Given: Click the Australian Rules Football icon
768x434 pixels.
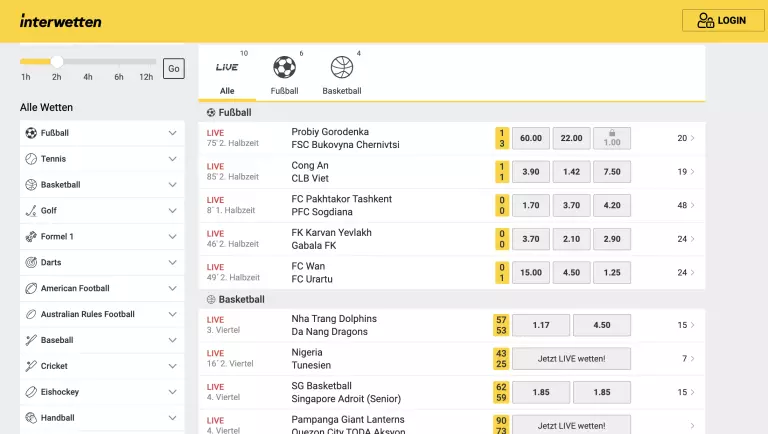Looking at the screenshot, I should click(x=31, y=314).
